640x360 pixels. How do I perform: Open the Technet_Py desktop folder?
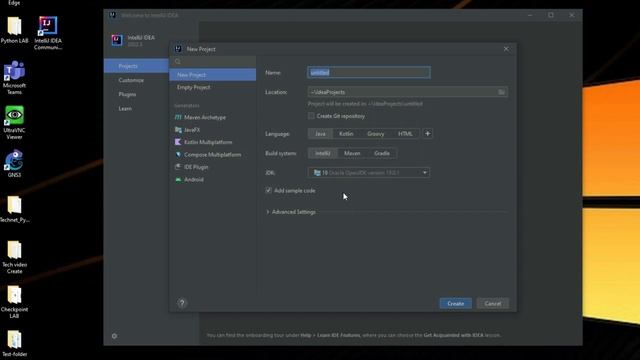click(x=14, y=209)
